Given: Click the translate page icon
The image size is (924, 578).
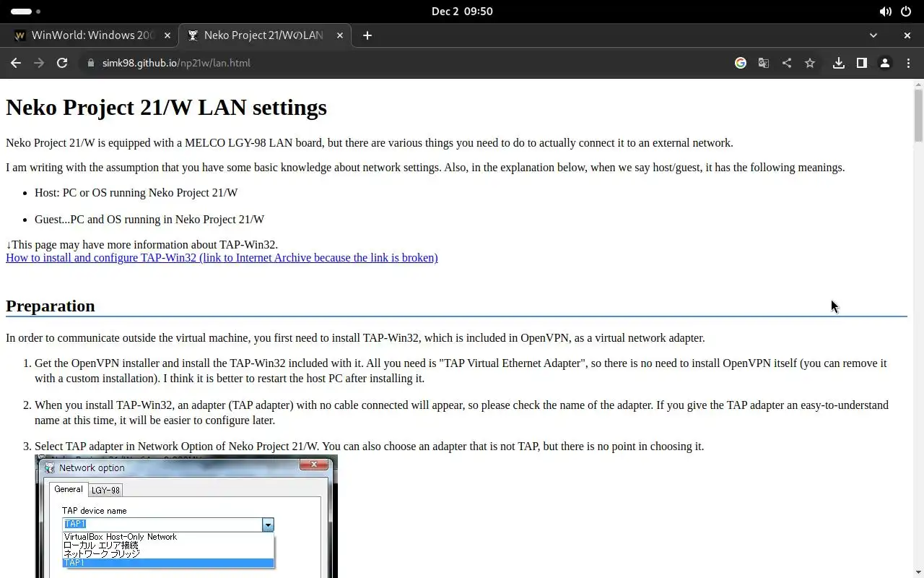Looking at the screenshot, I should (764, 63).
